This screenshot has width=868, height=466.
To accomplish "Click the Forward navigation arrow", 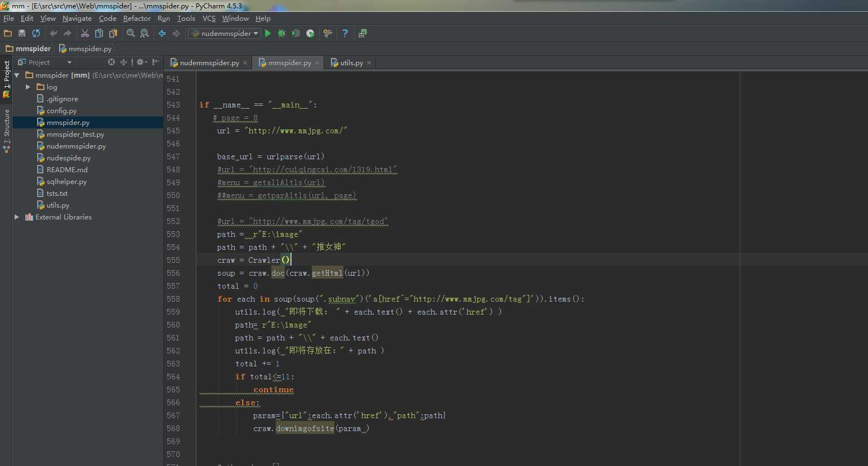I will click(x=176, y=33).
